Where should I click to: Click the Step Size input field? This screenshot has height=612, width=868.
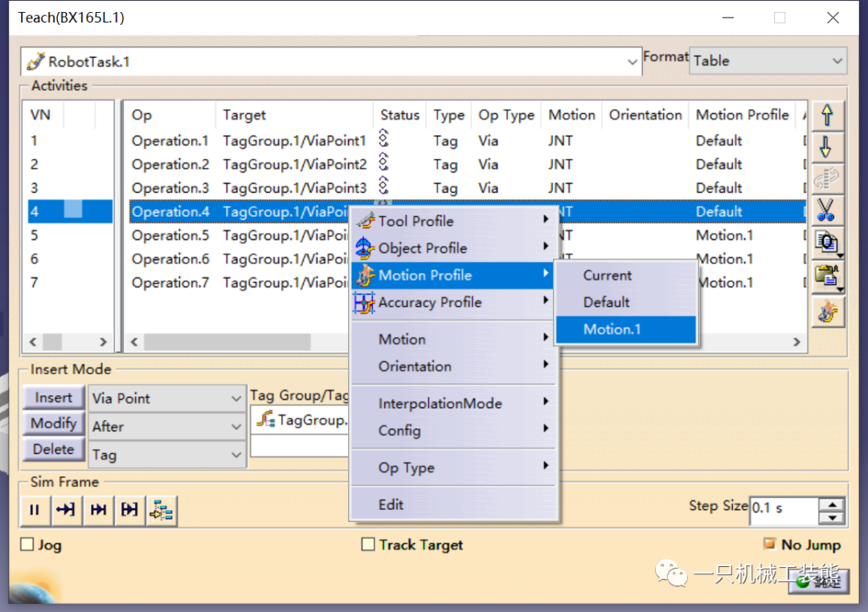coord(784,510)
